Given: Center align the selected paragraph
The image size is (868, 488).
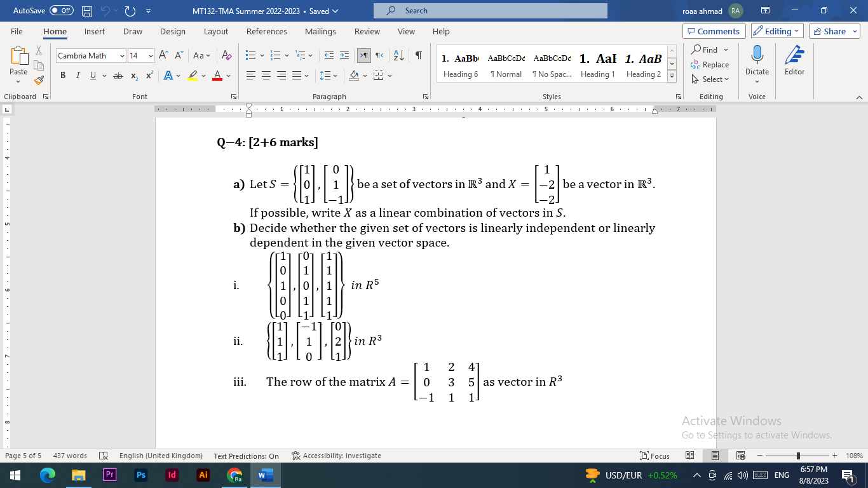Looking at the screenshot, I should 266,74.
